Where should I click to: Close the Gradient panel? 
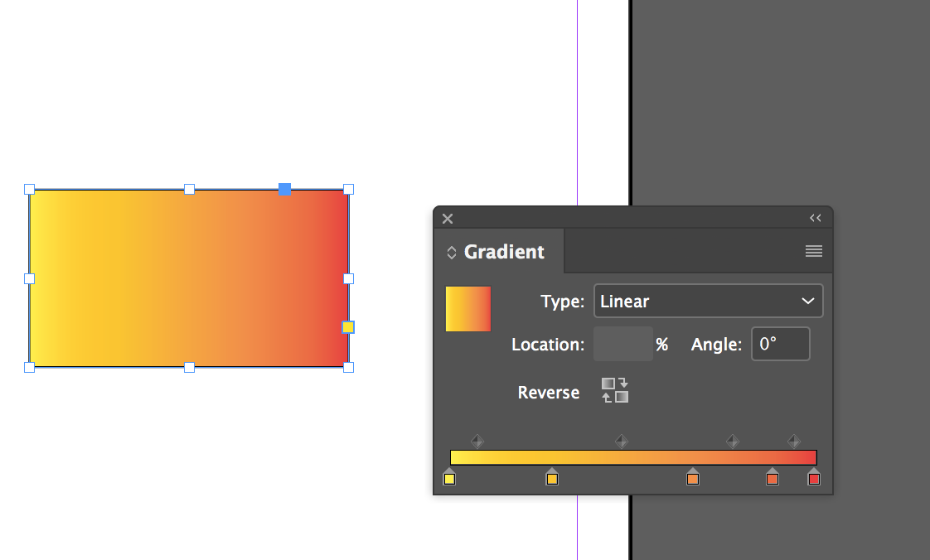448,219
